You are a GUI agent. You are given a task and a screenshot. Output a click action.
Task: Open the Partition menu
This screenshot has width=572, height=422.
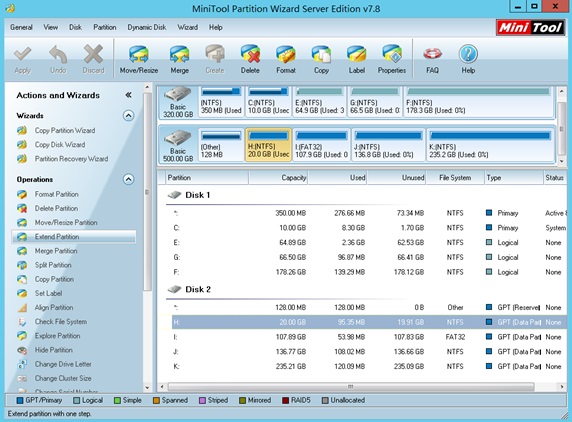coord(105,27)
